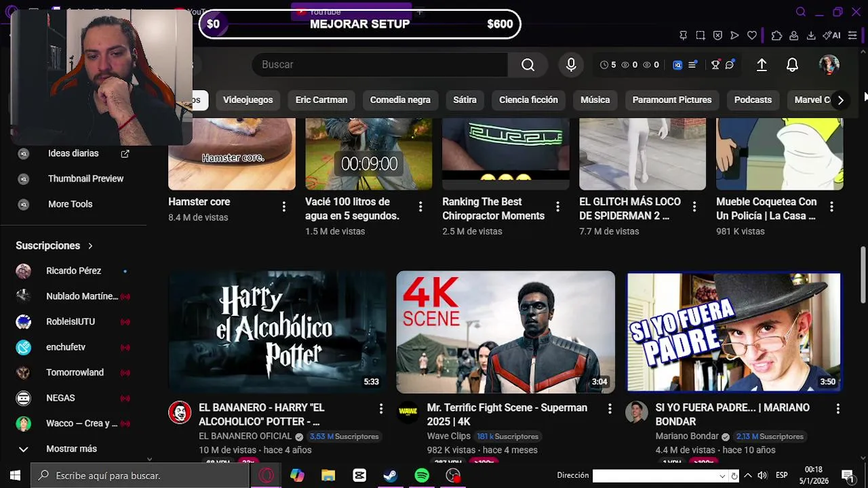Open the Thumbnail Preview tool
Image resolution: width=868 pixels, height=488 pixels.
pyautogui.click(x=85, y=179)
